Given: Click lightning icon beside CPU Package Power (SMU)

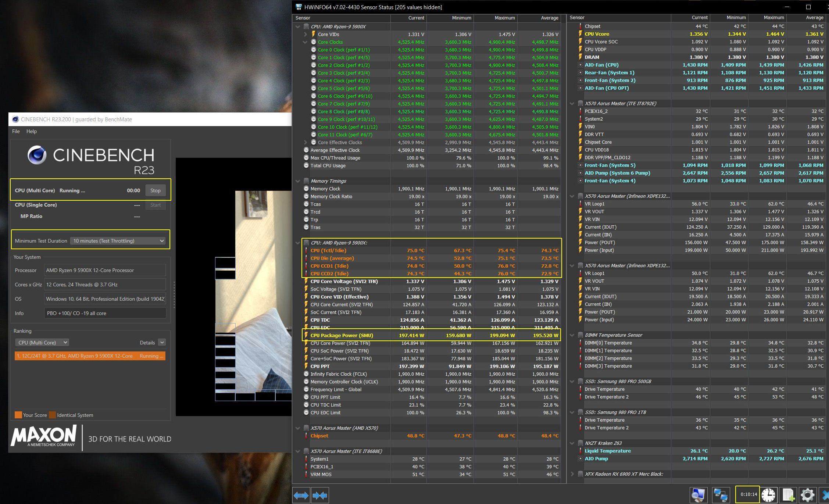Looking at the screenshot, I should [306, 335].
